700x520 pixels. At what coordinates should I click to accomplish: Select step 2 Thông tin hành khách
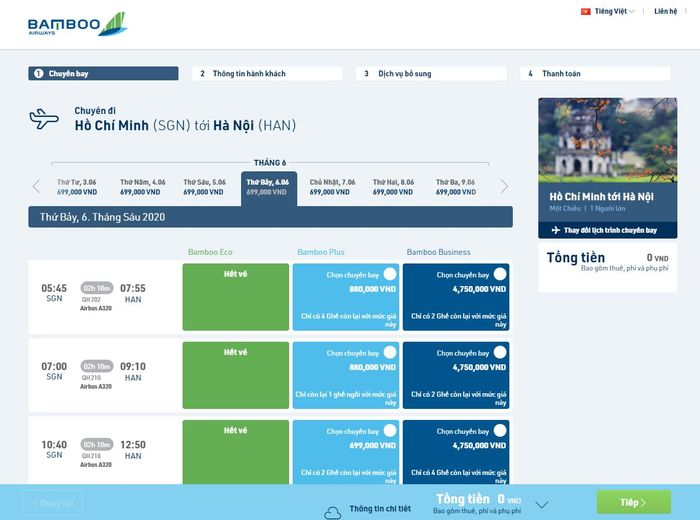point(267,74)
